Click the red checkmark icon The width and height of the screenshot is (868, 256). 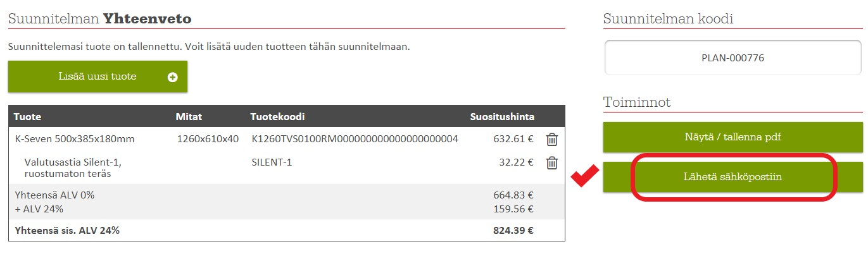(585, 178)
